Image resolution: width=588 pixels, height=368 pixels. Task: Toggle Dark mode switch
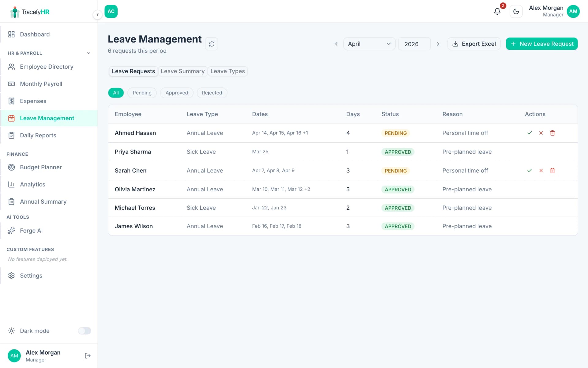(x=84, y=331)
